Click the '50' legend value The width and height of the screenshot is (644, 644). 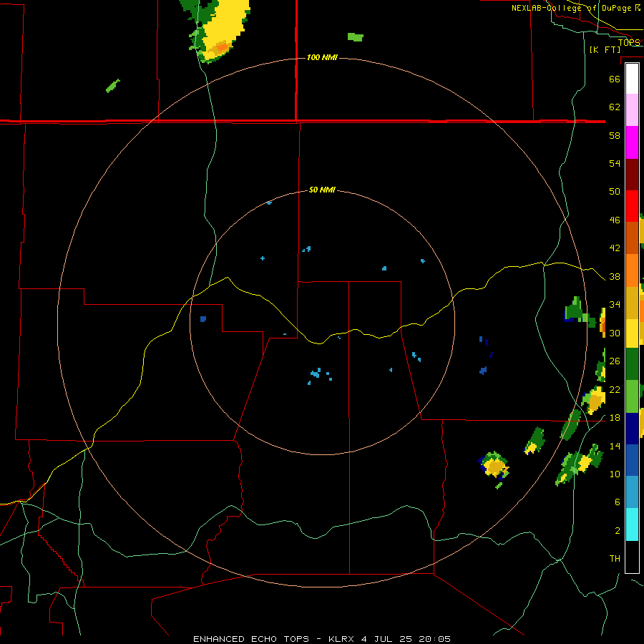tap(615, 192)
